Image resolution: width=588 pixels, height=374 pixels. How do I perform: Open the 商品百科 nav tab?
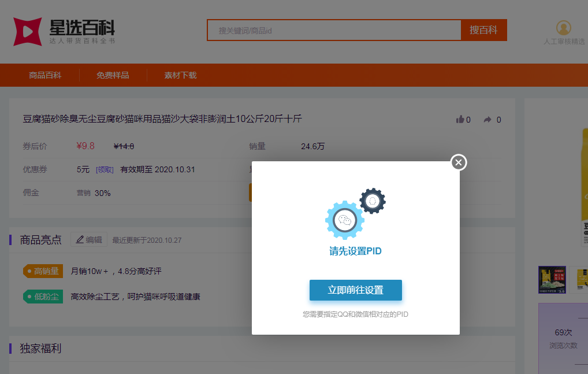pyautogui.click(x=45, y=75)
